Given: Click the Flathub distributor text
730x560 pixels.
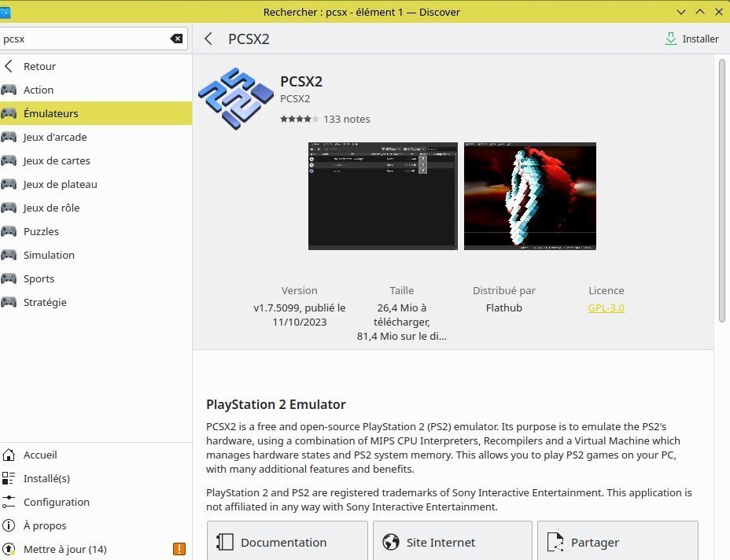Looking at the screenshot, I should 504,308.
